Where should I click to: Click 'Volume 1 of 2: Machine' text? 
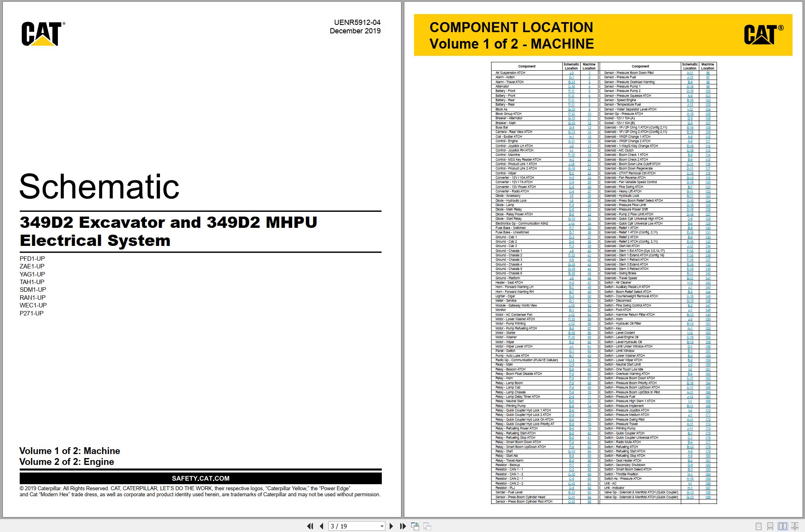tap(70, 451)
